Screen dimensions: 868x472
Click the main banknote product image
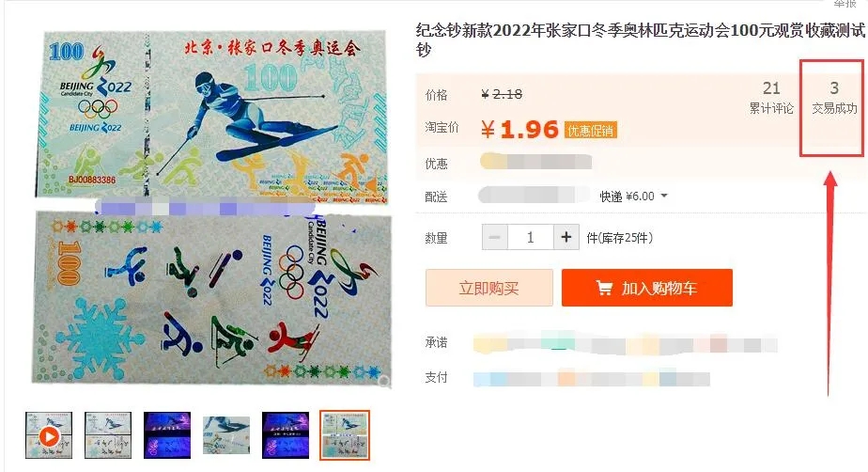(x=213, y=208)
